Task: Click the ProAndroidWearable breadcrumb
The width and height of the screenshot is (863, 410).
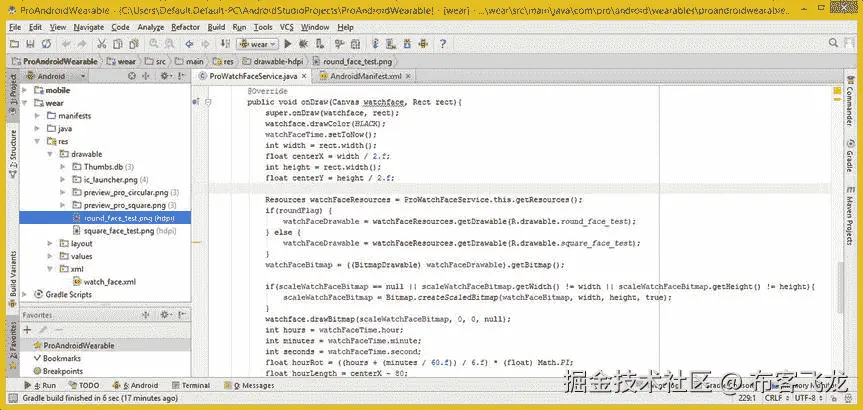Action: [x=55, y=62]
